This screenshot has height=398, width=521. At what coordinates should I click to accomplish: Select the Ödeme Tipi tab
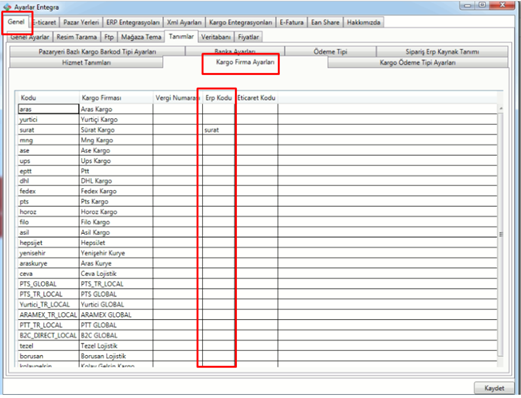tap(330, 52)
